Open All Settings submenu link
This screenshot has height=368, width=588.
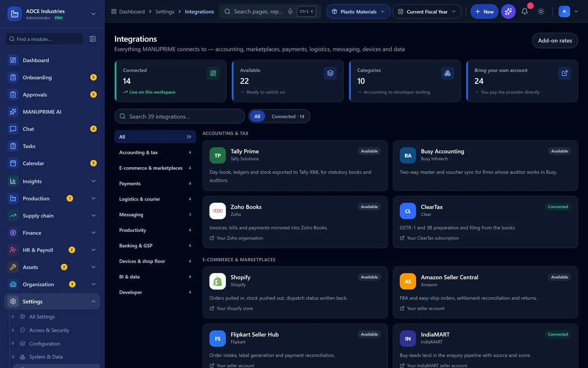pos(42,316)
